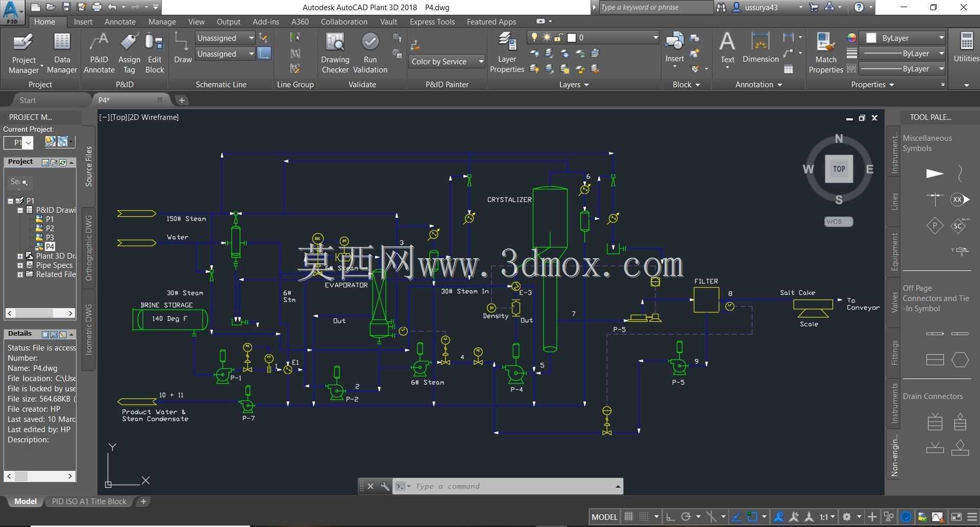Click the binoculars search icon
Image resolution: width=980 pixels, height=527 pixels.
pos(721,7)
